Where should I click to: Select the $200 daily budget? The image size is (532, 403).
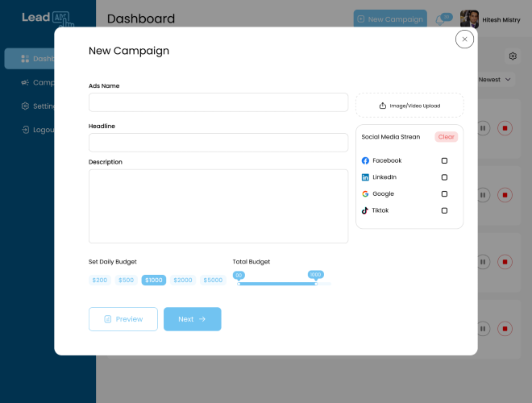(100, 280)
